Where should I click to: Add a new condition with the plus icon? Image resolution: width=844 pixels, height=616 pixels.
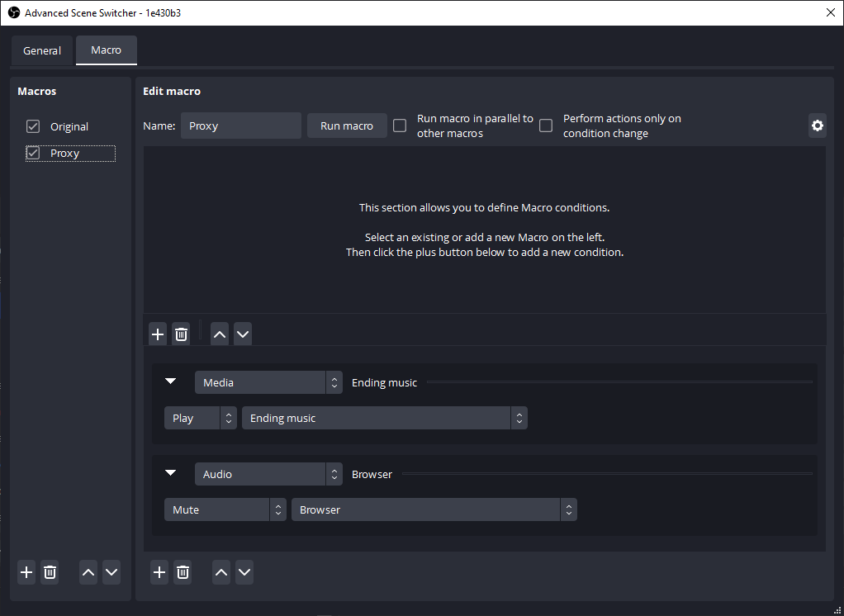[x=158, y=334]
